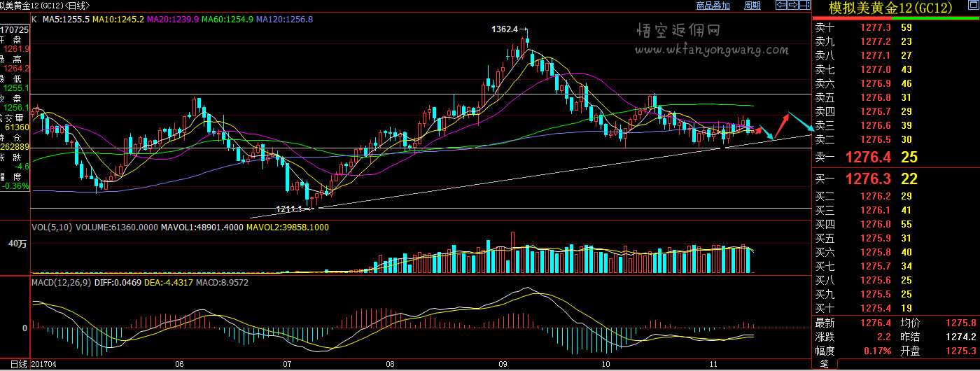Click the 262889 open interest value
This screenshot has width=980, height=371.
point(15,147)
